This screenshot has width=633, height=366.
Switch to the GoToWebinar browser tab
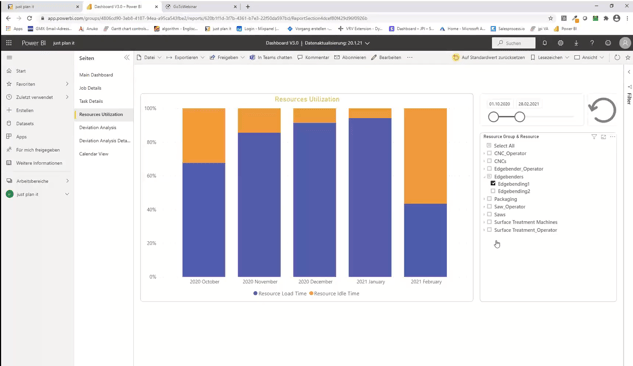(200, 6)
